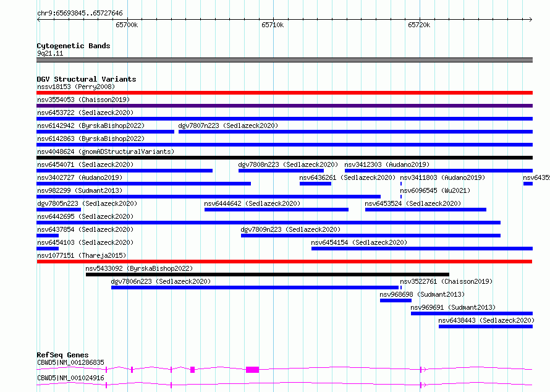Click the blue nsv6438443 variant bar
This screenshot has width=550, height=392.
pos(486,326)
